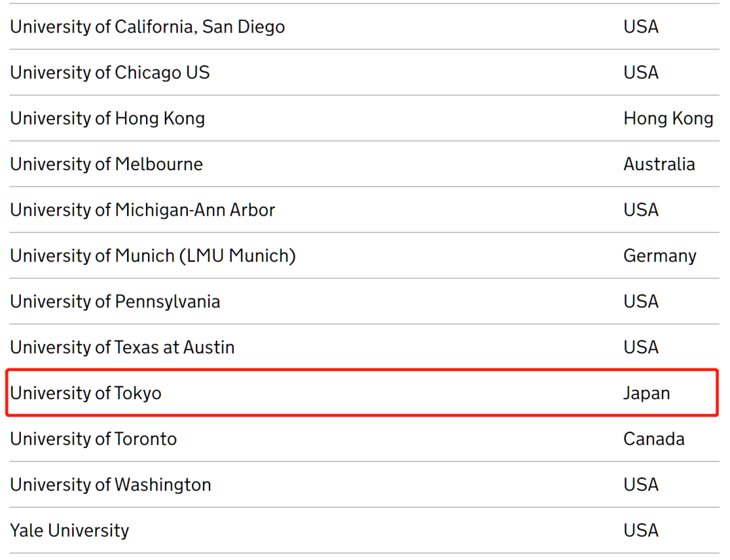Click the University of Melbourne row text
This screenshot has width=730, height=560.
(106, 164)
